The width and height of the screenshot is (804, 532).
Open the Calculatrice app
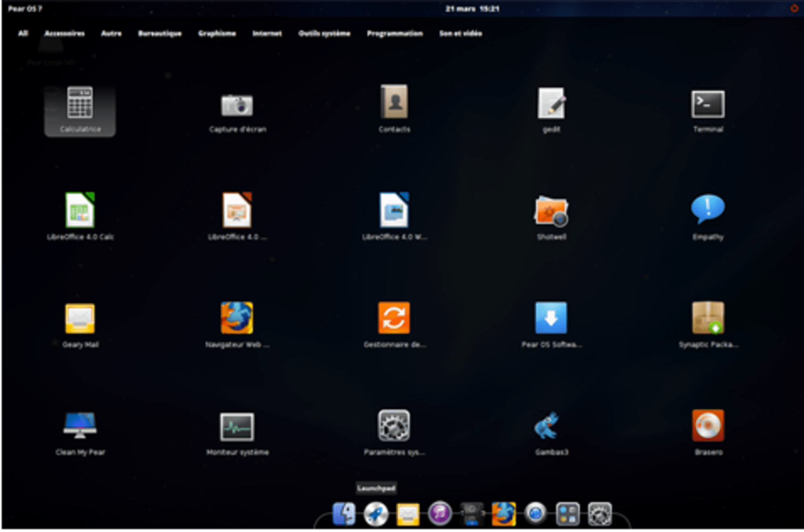(80, 111)
